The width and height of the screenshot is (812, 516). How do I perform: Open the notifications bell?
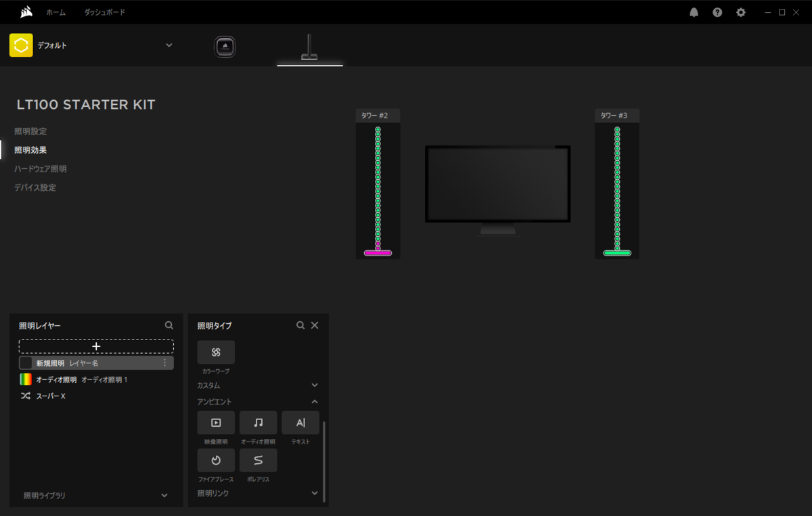694,12
